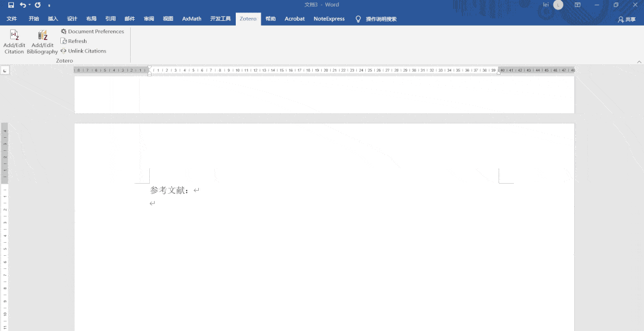Click the lei user account avatar
Screen dimensions: 644x331
pos(558,5)
